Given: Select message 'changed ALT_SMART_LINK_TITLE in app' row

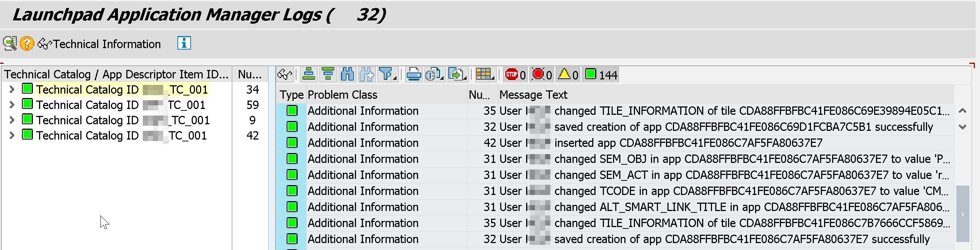Looking at the screenshot, I should 726,207.
